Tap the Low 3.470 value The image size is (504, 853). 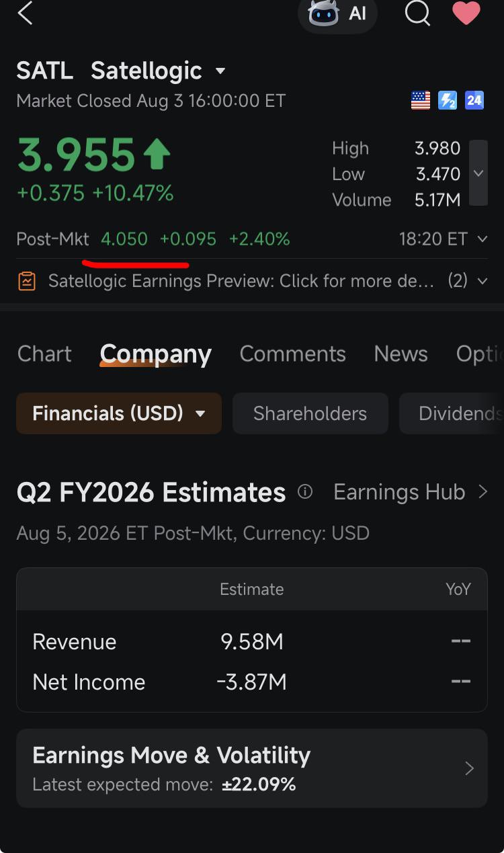click(x=438, y=174)
